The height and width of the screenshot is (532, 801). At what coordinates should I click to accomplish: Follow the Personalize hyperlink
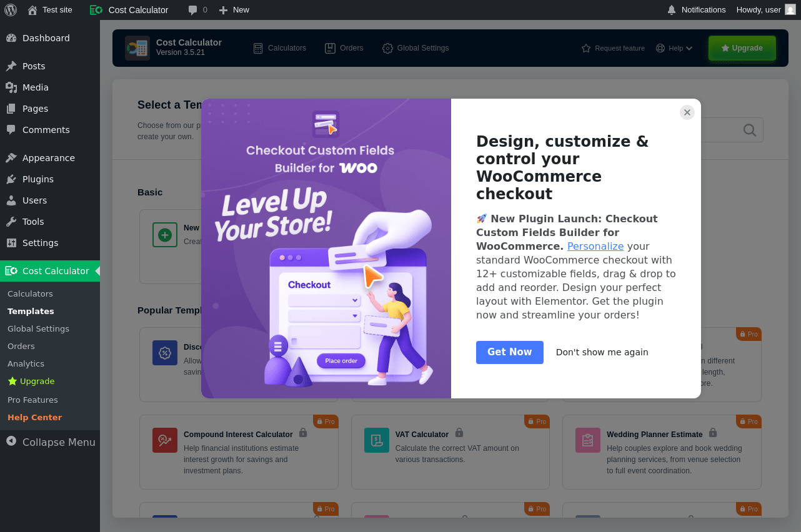[x=595, y=246]
